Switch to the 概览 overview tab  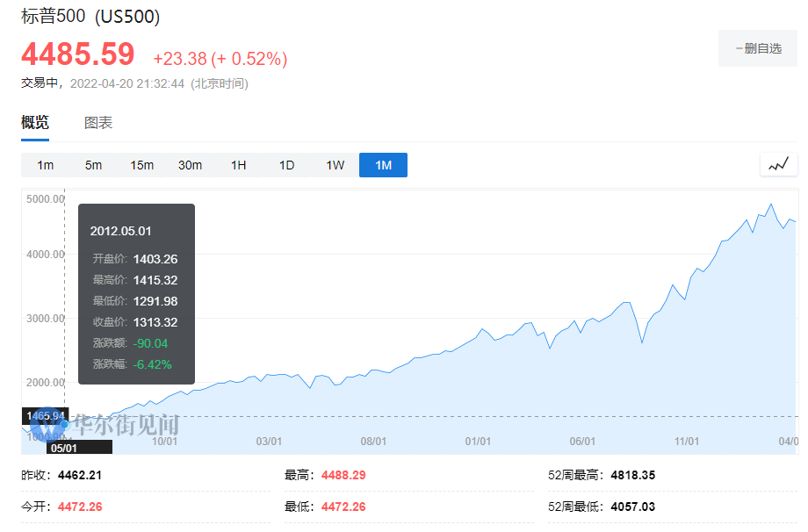[x=35, y=123]
